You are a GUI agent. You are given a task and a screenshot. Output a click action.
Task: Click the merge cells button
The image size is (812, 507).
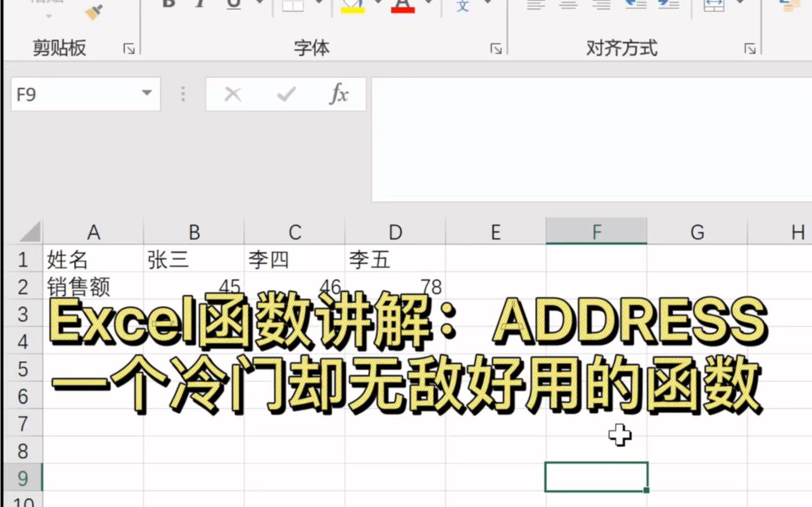coord(714,5)
